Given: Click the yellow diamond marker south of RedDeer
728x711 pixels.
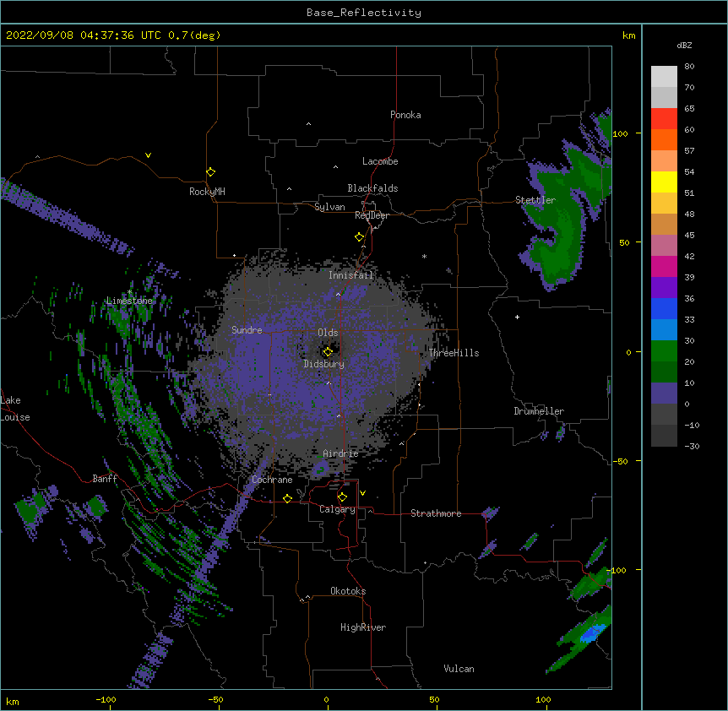Looking at the screenshot, I should (x=360, y=237).
